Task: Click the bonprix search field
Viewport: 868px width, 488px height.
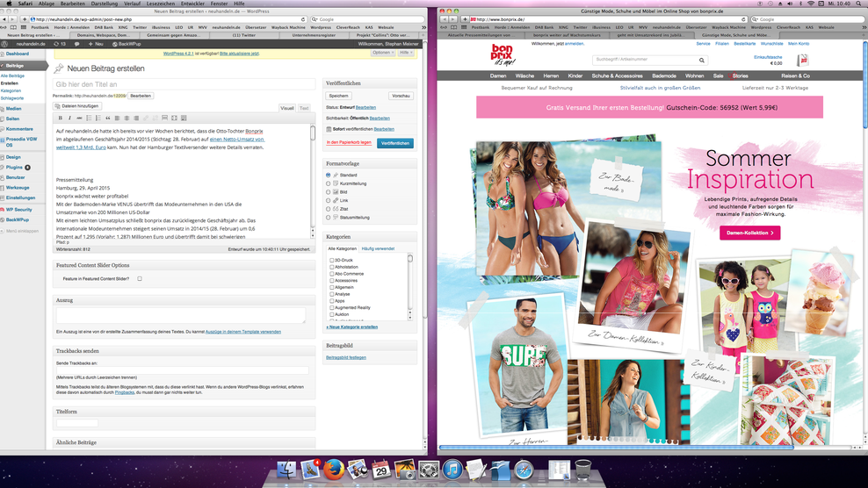Action: [x=645, y=60]
